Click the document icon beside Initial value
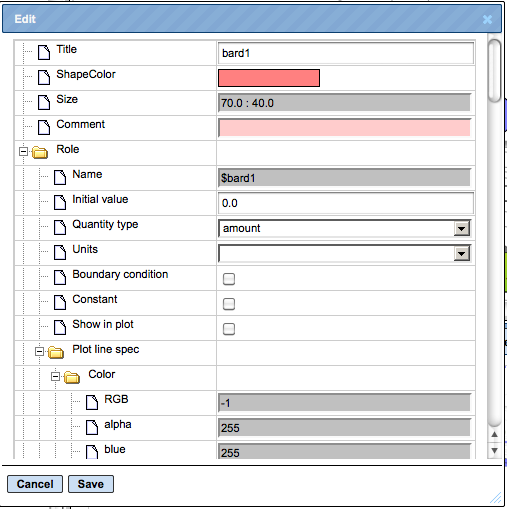 [60, 202]
